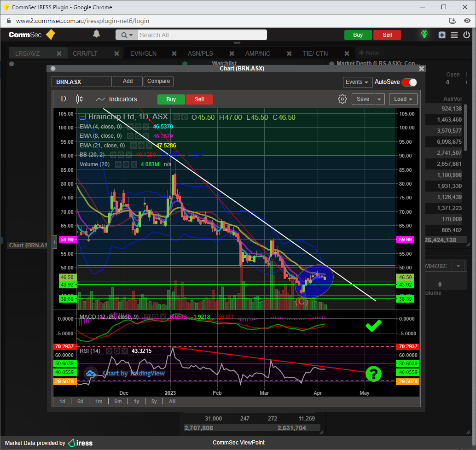Remove the RSI (14) indicator

coord(124,351)
